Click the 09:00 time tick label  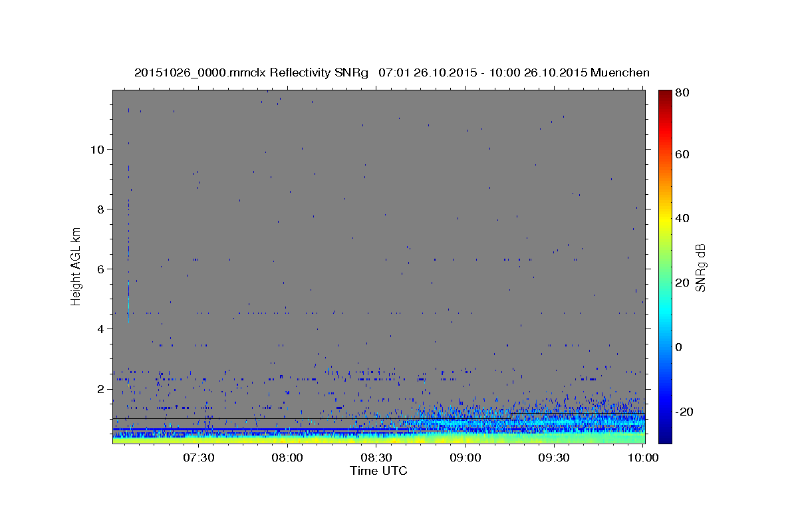[465, 458]
